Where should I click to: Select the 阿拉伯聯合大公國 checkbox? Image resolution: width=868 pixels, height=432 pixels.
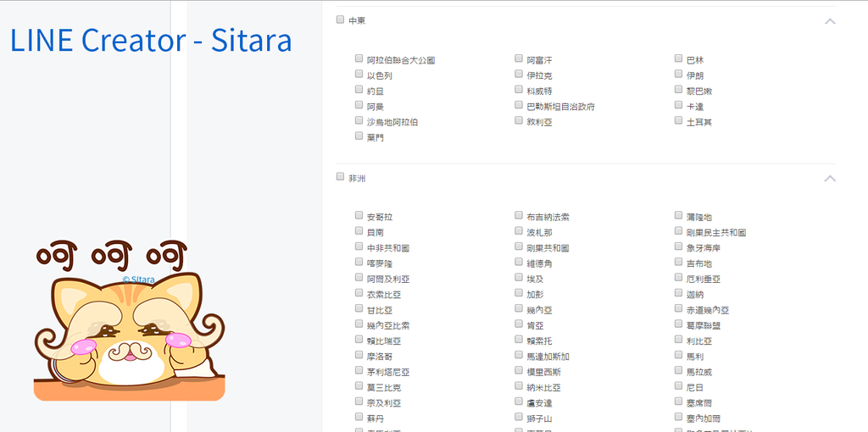359,59
